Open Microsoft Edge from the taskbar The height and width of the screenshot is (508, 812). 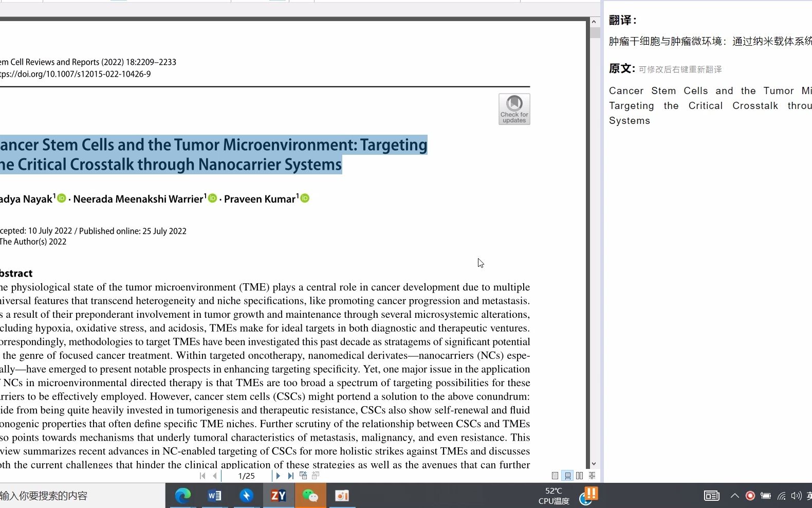(182, 496)
